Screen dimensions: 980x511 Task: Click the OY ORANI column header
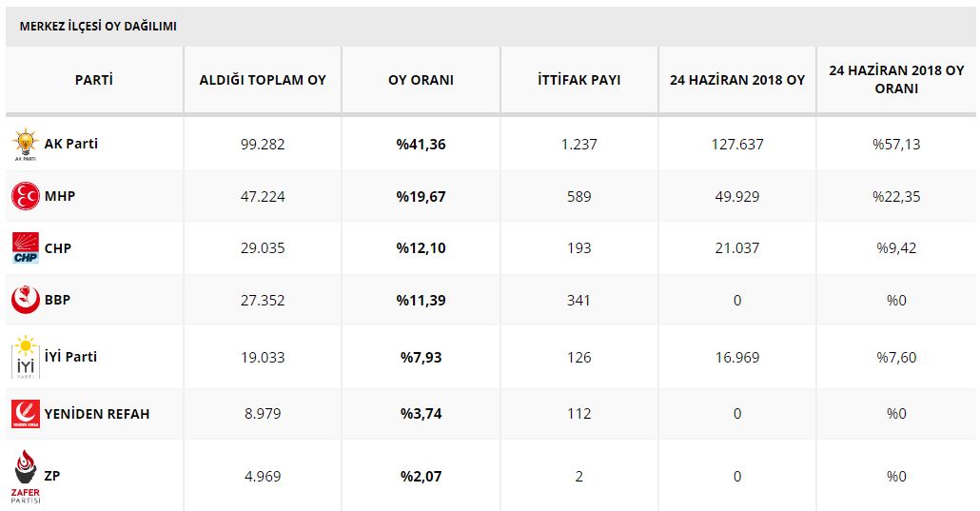(421, 80)
